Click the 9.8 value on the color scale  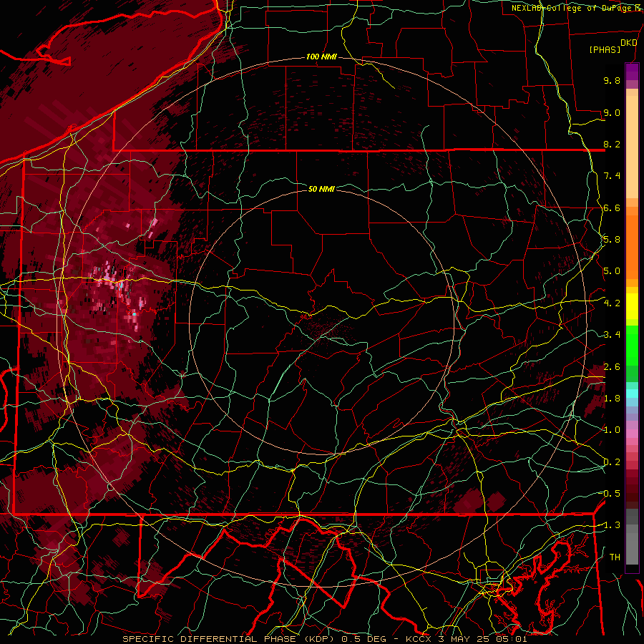tap(612, 81)
